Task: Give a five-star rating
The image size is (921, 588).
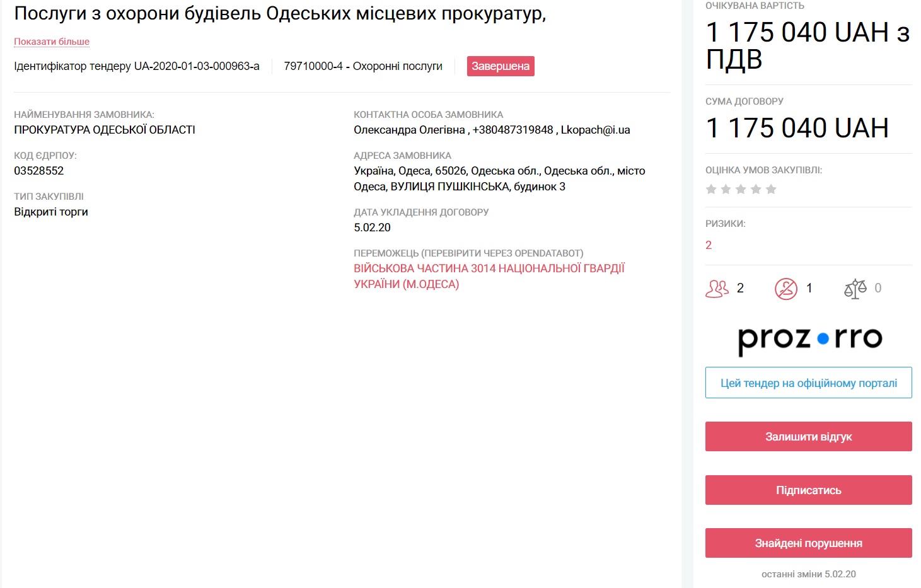Action: (771, 189)
